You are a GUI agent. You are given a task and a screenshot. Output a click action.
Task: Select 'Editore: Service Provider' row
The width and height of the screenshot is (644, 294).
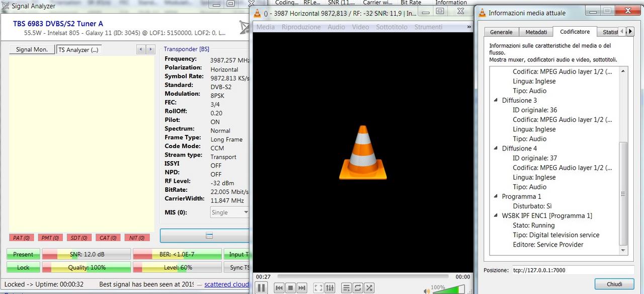click(548, 245)
